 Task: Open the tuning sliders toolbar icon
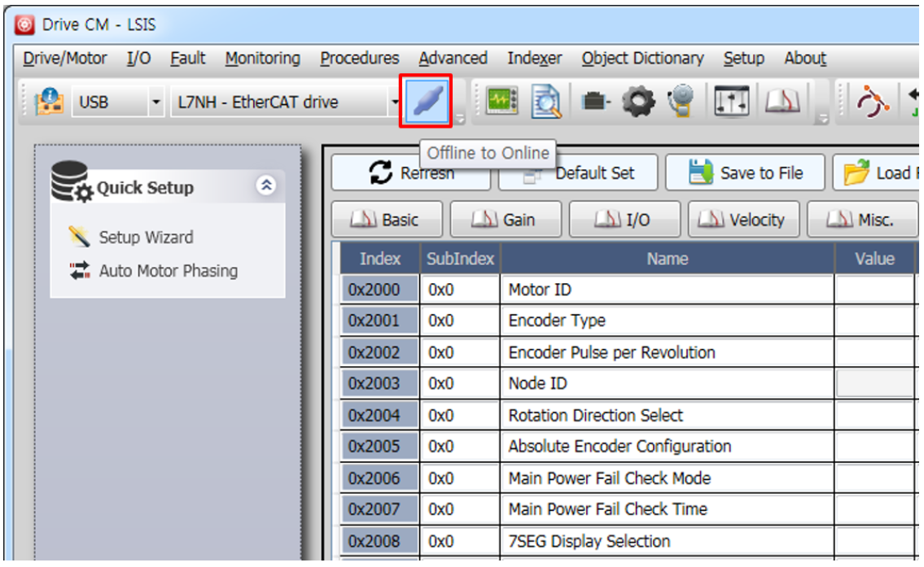click(731, 101)
